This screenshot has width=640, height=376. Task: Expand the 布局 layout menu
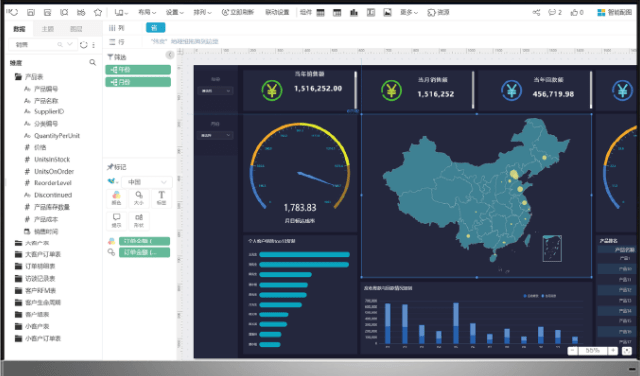pyautogui.click(x=147, y=13)
